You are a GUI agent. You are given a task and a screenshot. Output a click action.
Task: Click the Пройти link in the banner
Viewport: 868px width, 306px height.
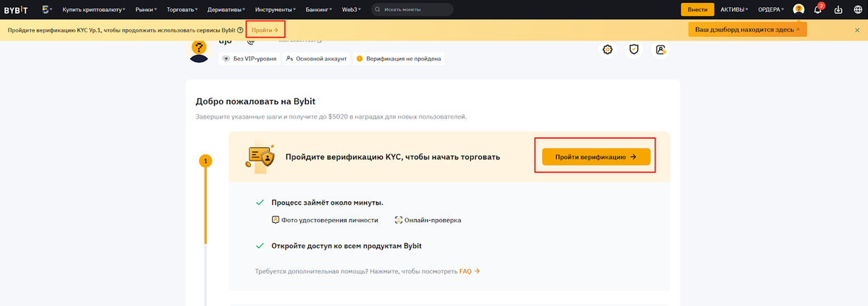pos(265,30)
